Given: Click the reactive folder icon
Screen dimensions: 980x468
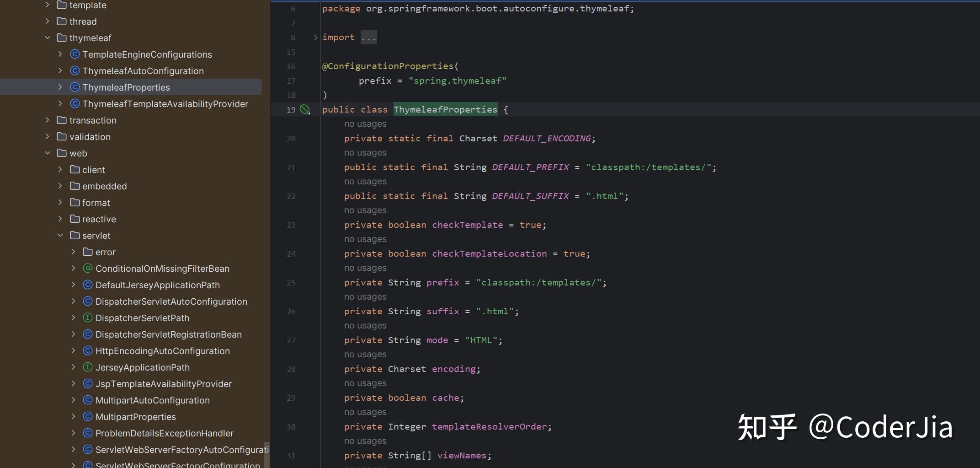Looking at the screenshot, I should (x=75, y=219).
